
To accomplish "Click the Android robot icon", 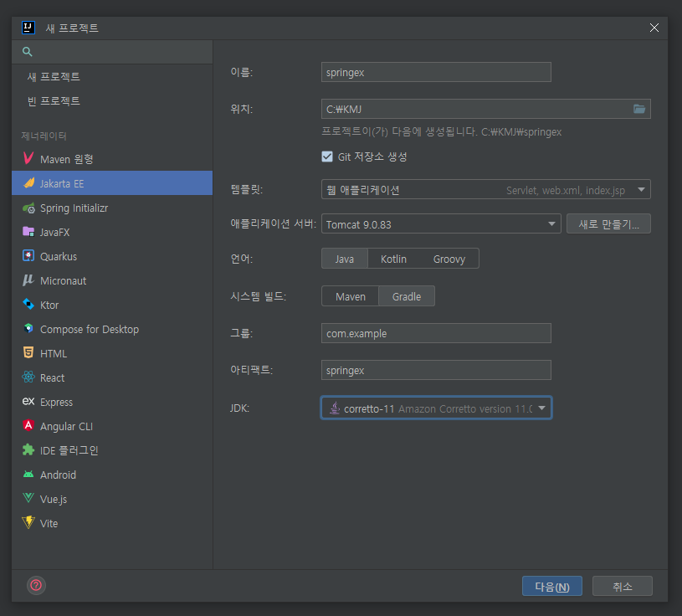I will coord(28,475).
